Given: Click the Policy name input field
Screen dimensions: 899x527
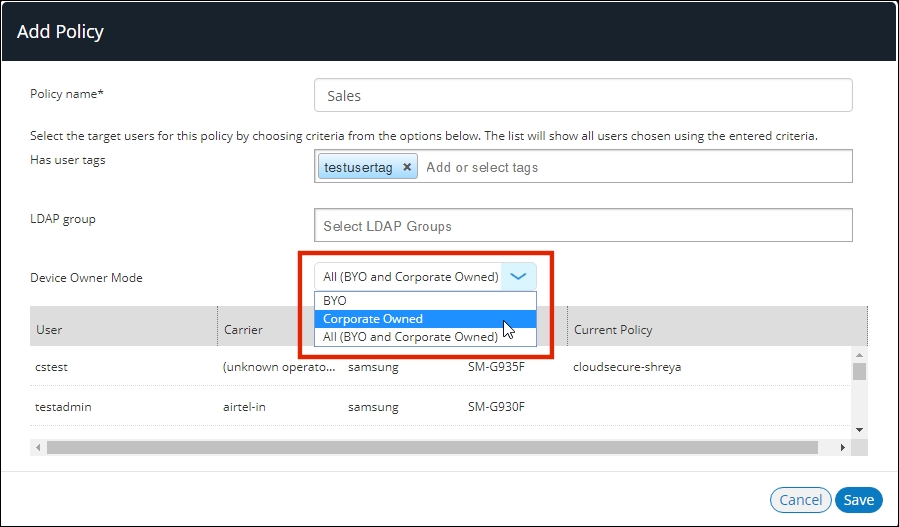Looking at the screenshot, I should tap(582, 96).
